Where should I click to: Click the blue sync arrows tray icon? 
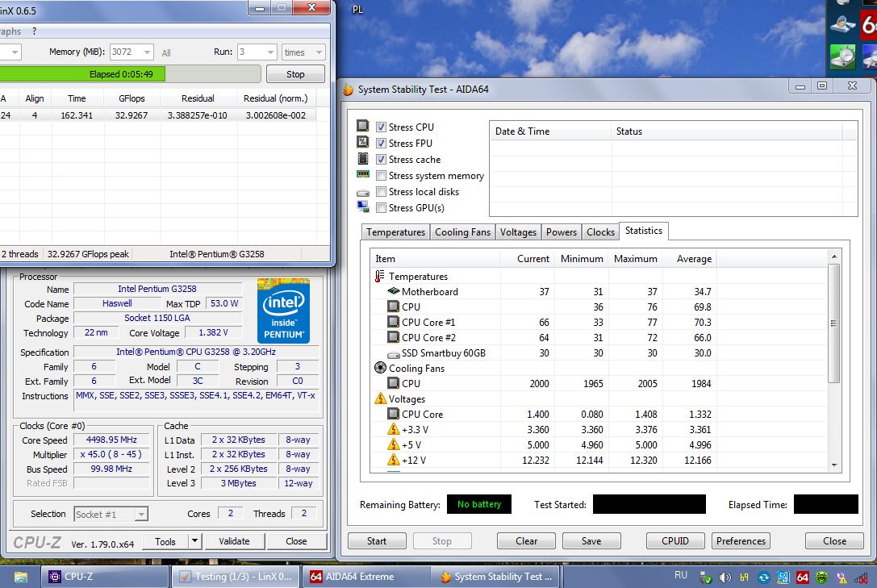763,578
